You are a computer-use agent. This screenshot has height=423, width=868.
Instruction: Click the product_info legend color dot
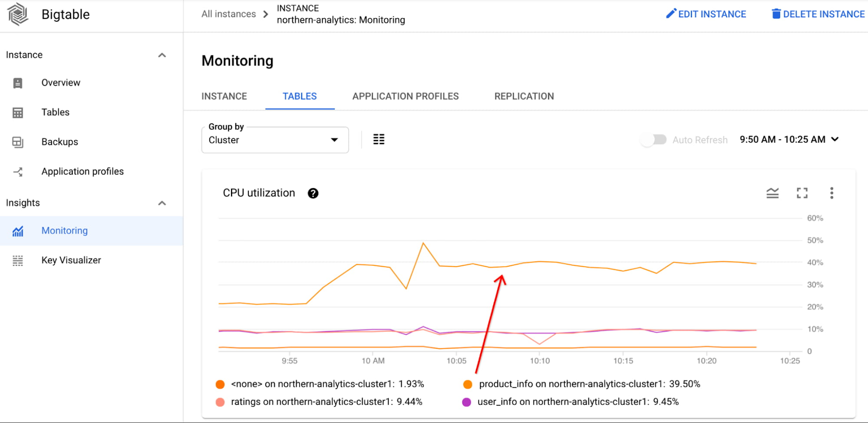(468, 384)
